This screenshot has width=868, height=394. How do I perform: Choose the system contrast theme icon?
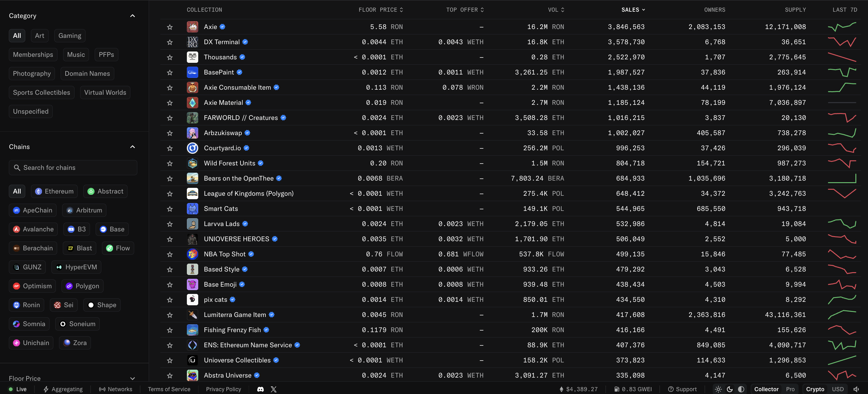741,389
